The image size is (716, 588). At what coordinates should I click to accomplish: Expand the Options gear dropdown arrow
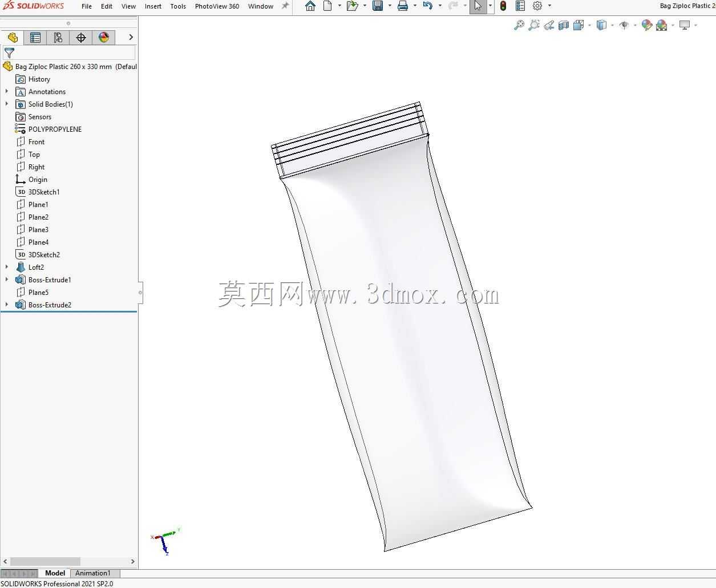pos(549,6)
